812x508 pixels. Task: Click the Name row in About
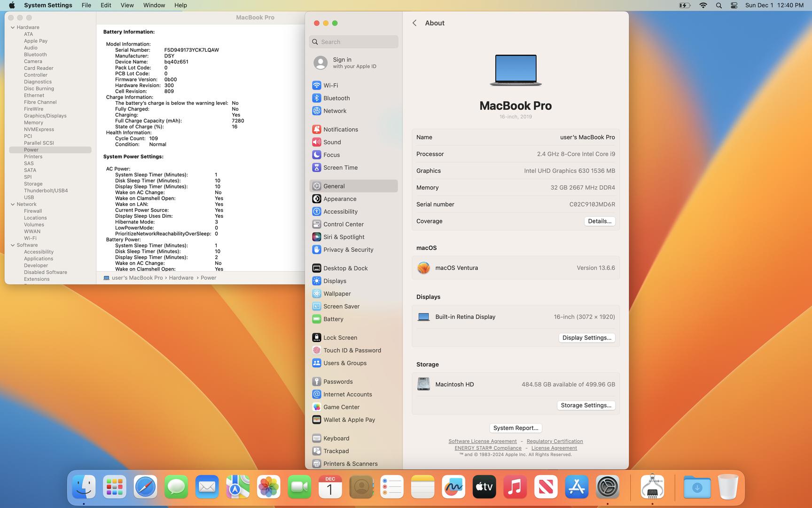515,137
